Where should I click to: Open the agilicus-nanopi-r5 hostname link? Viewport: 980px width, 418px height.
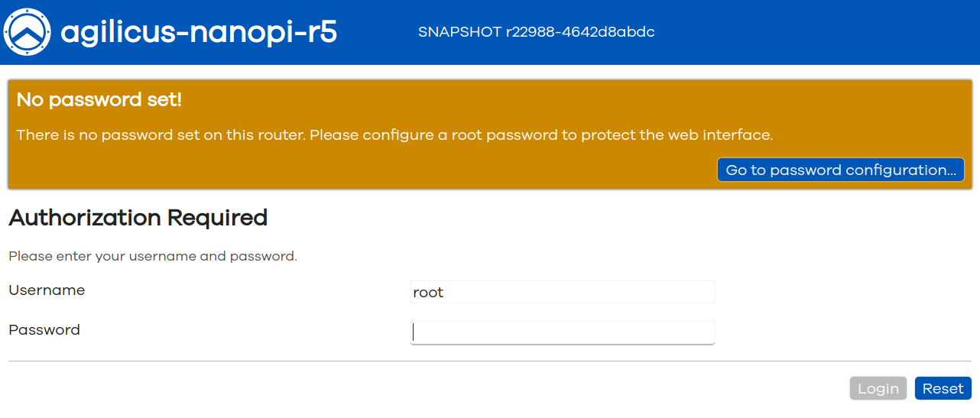[199, 33]
